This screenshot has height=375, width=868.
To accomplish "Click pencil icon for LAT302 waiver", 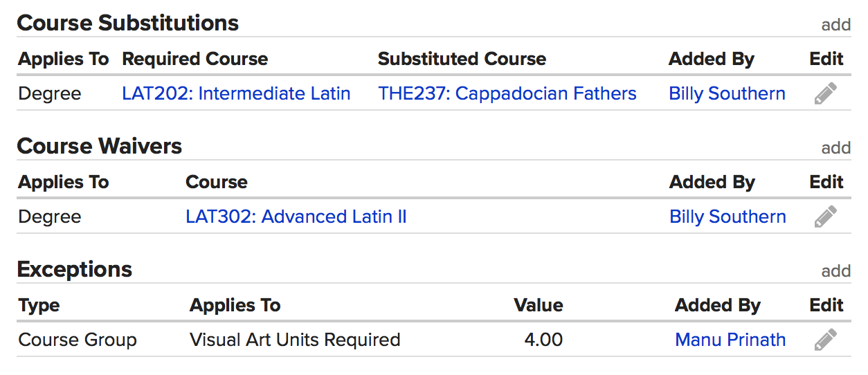I will (x=825, y=217).
